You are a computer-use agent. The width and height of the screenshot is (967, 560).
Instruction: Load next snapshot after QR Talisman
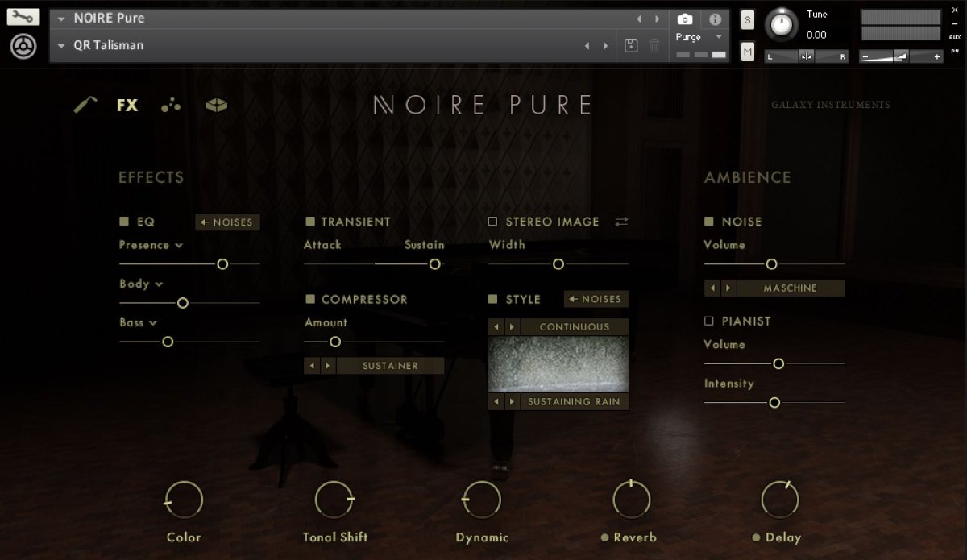pyautogui.click(x=606, y=46)
